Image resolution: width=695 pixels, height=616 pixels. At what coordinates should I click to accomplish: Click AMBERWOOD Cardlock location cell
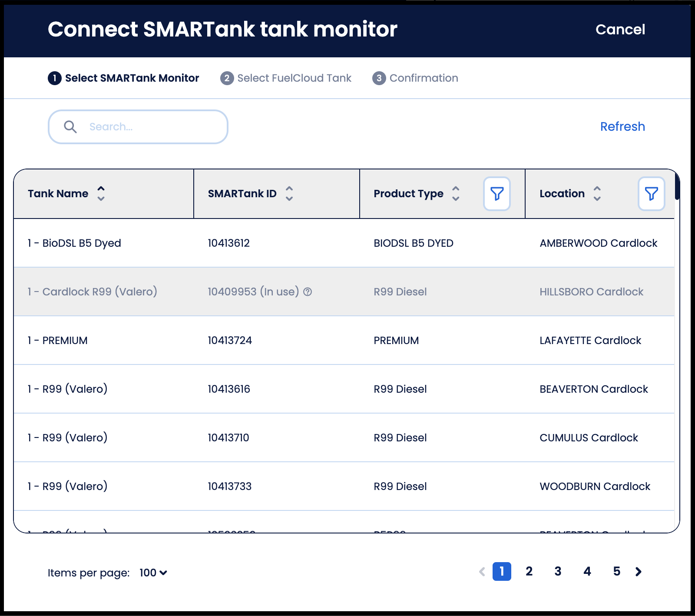tap(599, 243)
